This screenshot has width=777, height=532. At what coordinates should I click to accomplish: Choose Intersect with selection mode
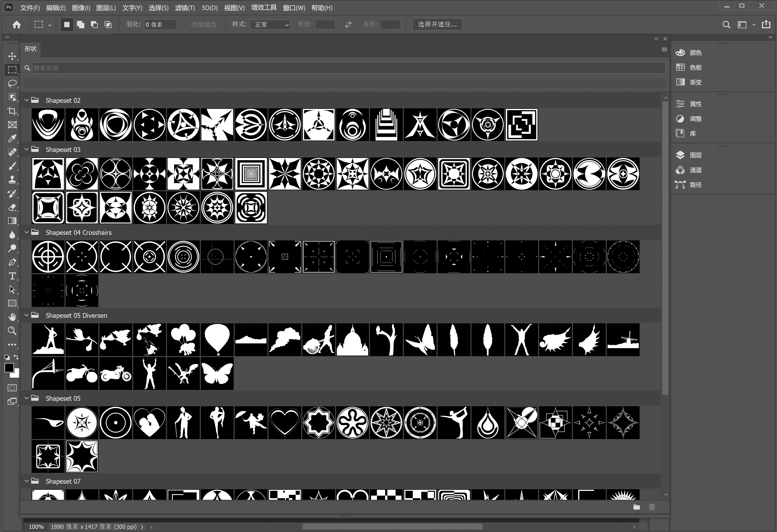click(108, 24)
